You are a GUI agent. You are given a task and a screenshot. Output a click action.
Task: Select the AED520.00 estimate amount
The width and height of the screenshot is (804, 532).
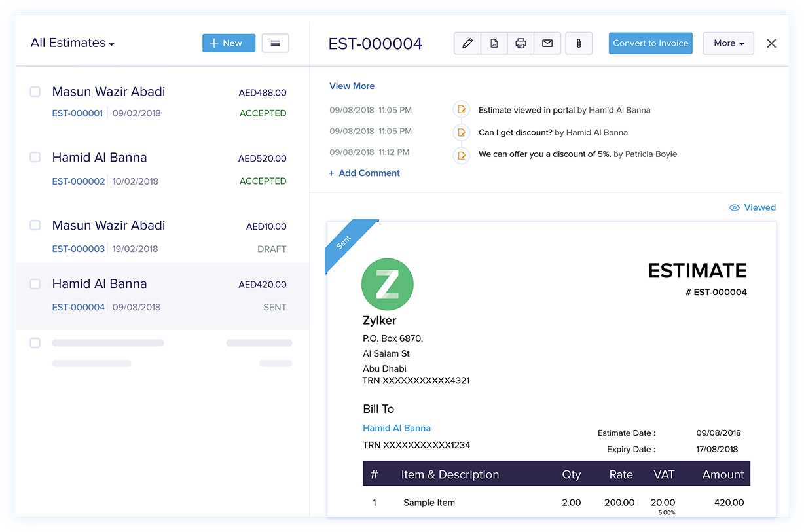(x=263, y=158)
